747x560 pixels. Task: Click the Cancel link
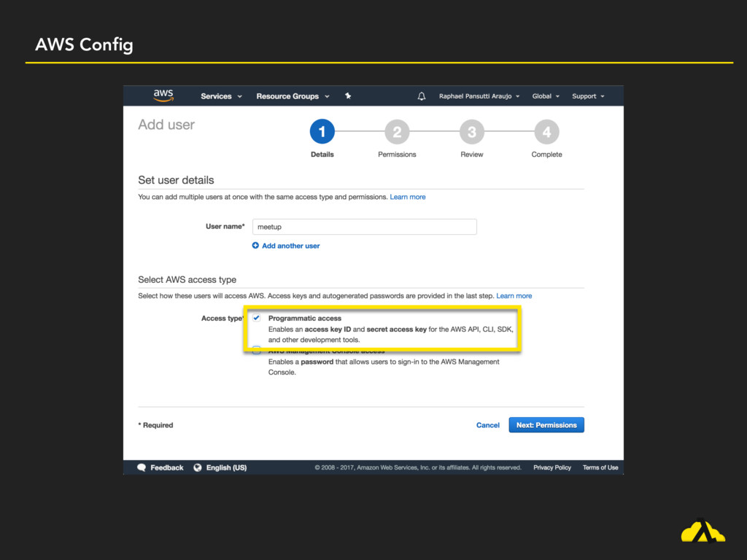click(488, 425)
